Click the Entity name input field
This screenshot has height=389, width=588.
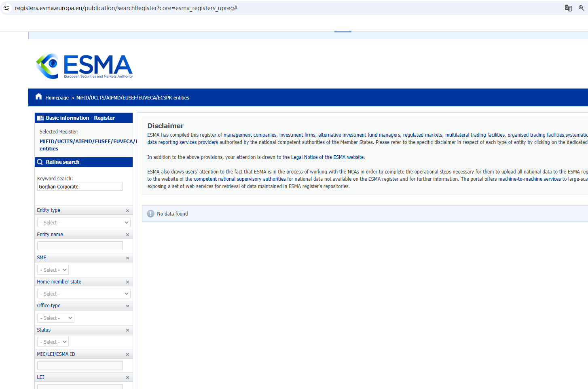click(x=80, y=246)
